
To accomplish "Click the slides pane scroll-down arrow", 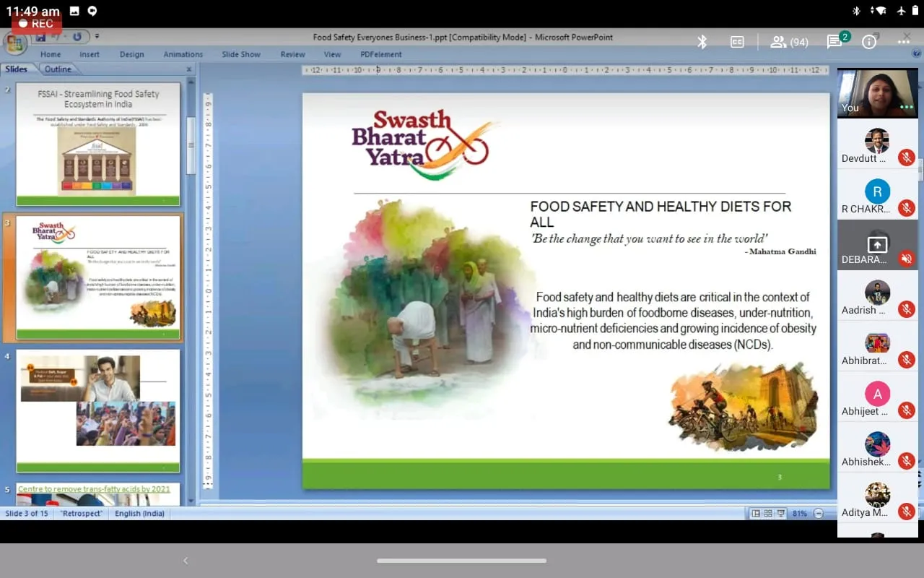I will 191,500.
